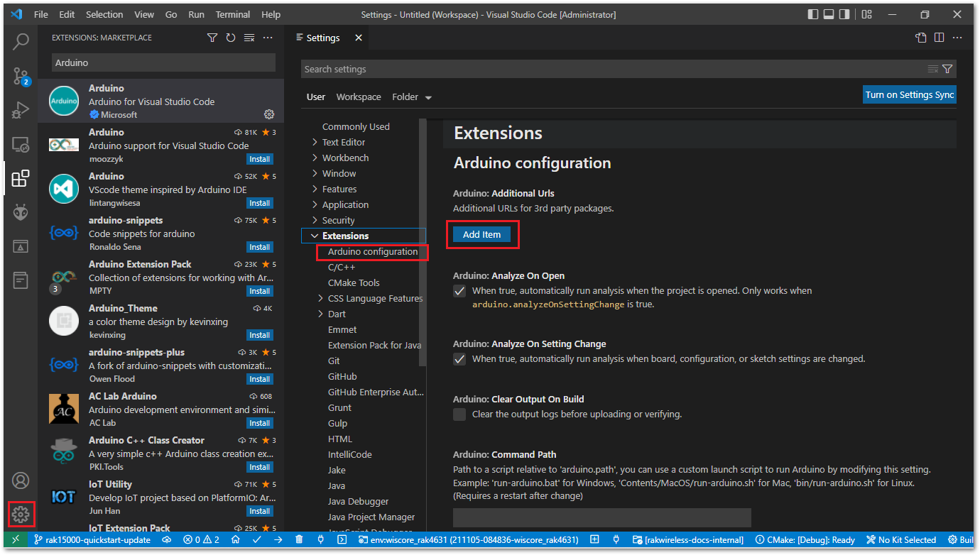Open PlatformIO terminal icon in status bar
The image size is (980, 555).
tap(342, 540)
